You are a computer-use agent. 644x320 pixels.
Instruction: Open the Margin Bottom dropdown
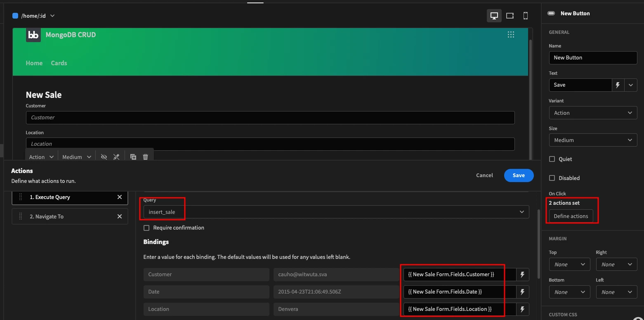[x=570, y=292]
